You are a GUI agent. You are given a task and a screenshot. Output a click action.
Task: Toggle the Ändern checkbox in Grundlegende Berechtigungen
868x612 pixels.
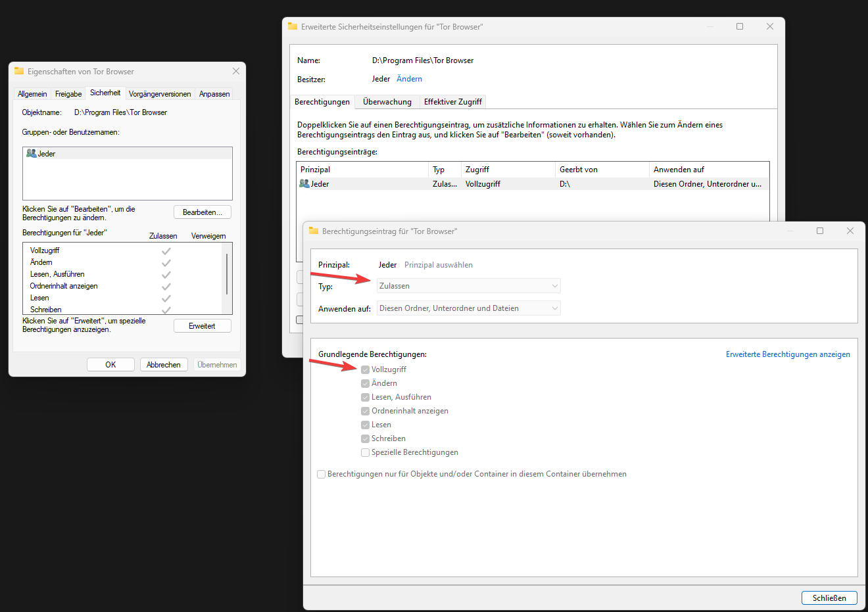365,383
